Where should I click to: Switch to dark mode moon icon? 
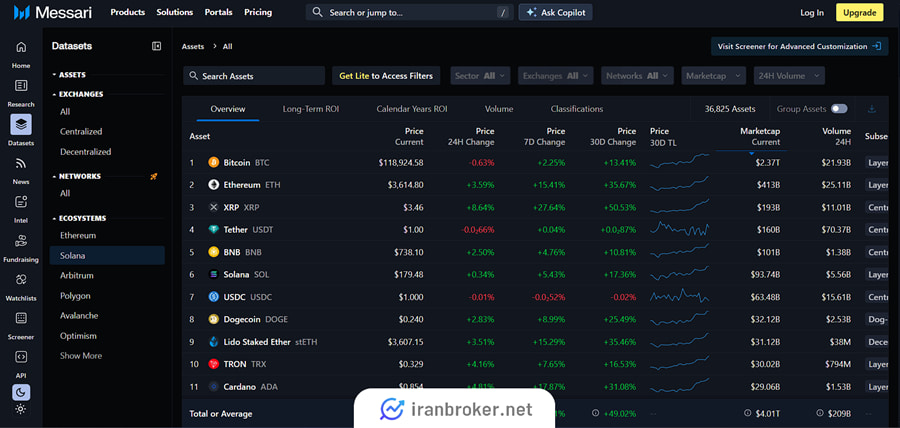point(21,392)
